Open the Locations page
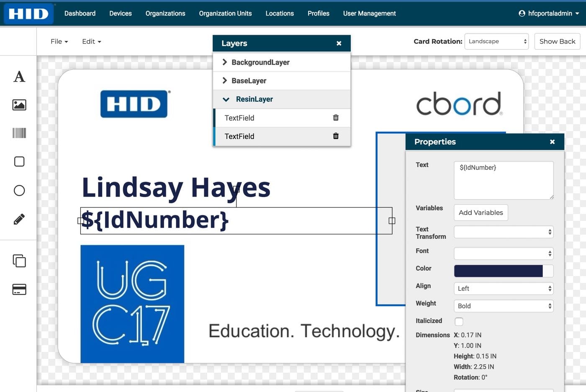The image size is (586, 392). coord(280,13)
